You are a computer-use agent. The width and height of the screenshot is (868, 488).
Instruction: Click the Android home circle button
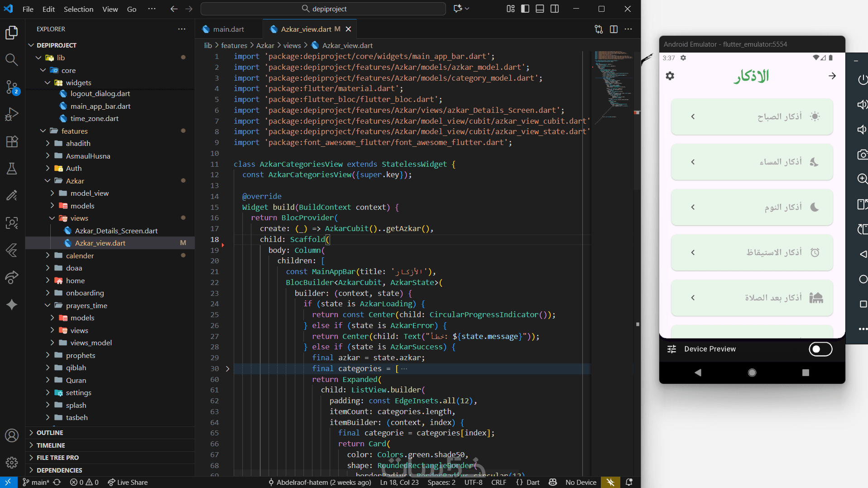click(752, 372)
